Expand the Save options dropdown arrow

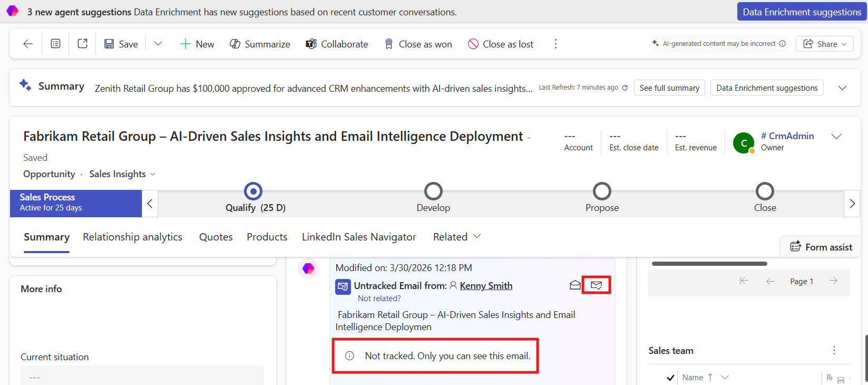click(158, 44)
